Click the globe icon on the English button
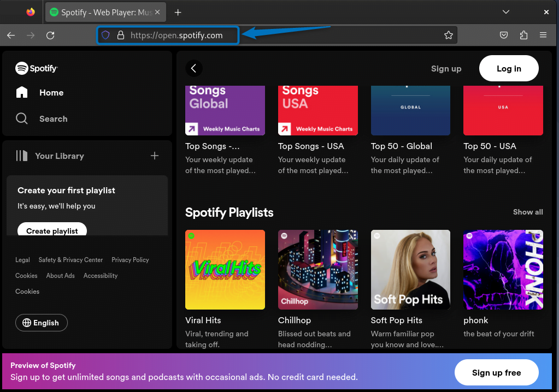The image size is (559, 392). [27, 323]
